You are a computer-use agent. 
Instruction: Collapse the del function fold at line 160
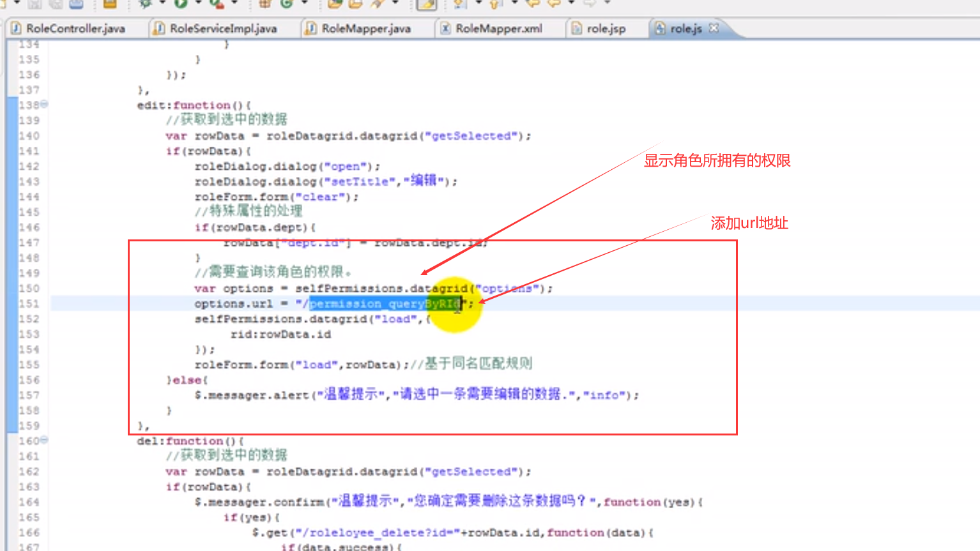(x=44, y=440)
